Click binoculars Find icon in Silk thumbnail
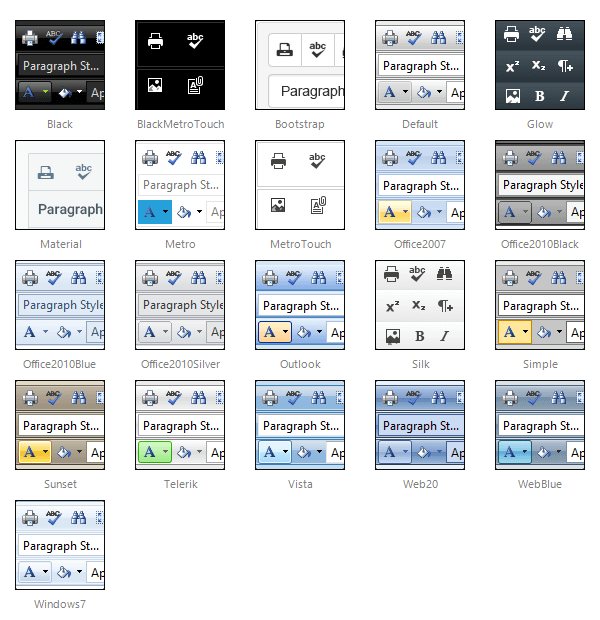This screenshot has width=600, height=620. 445,274
